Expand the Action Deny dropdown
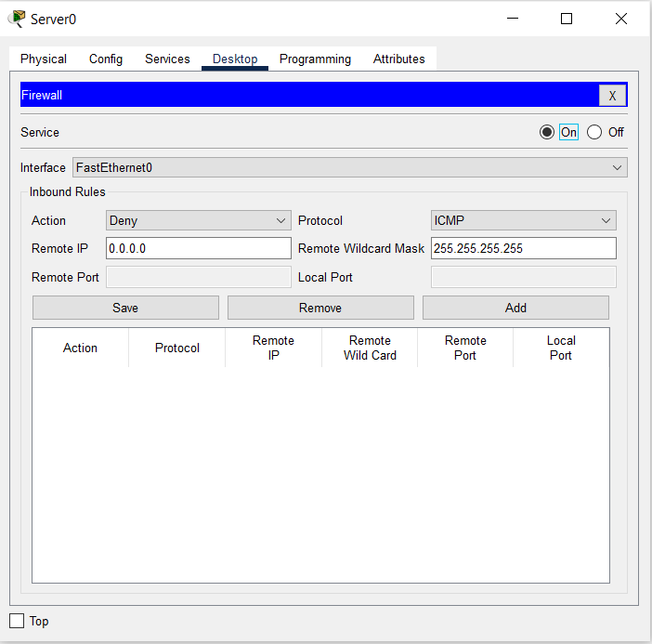The image size is (652, 644). [x=199, y=220]
